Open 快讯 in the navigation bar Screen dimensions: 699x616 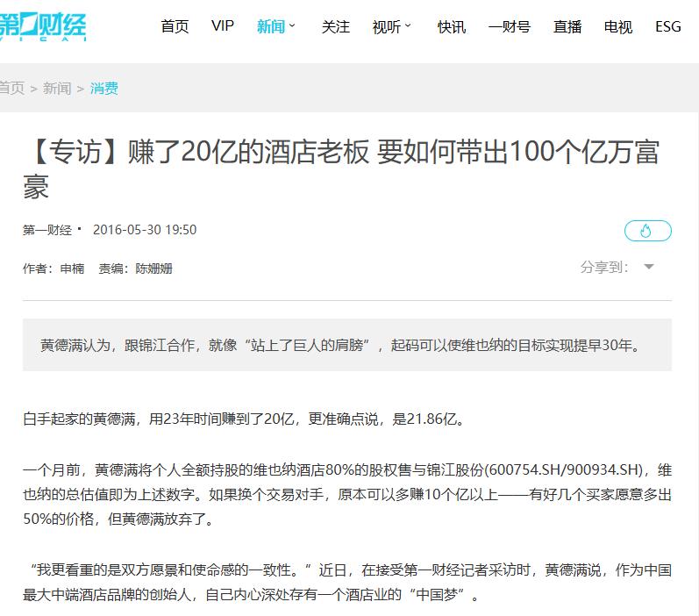(452, 26)
